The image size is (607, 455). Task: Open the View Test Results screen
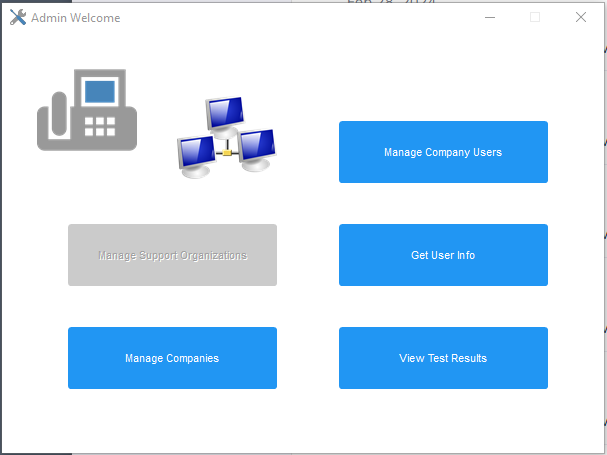(443, 358)
